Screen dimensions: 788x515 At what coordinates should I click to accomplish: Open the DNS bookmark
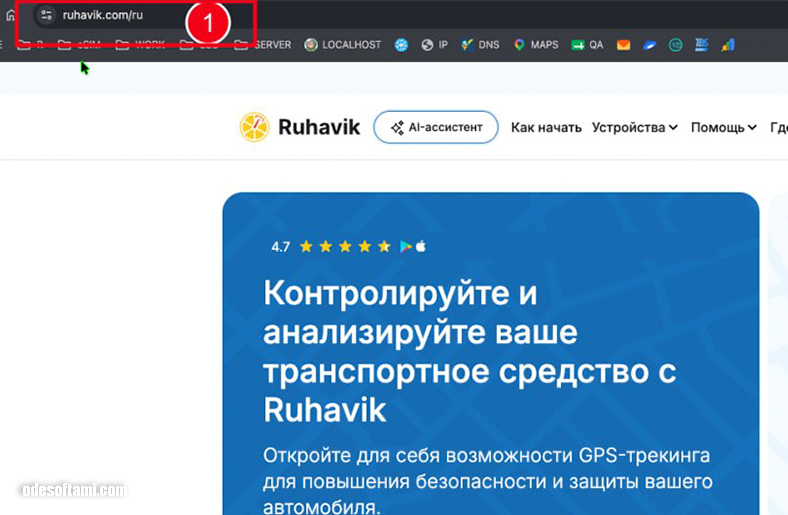pyautogui.click(x=480, y=45)
